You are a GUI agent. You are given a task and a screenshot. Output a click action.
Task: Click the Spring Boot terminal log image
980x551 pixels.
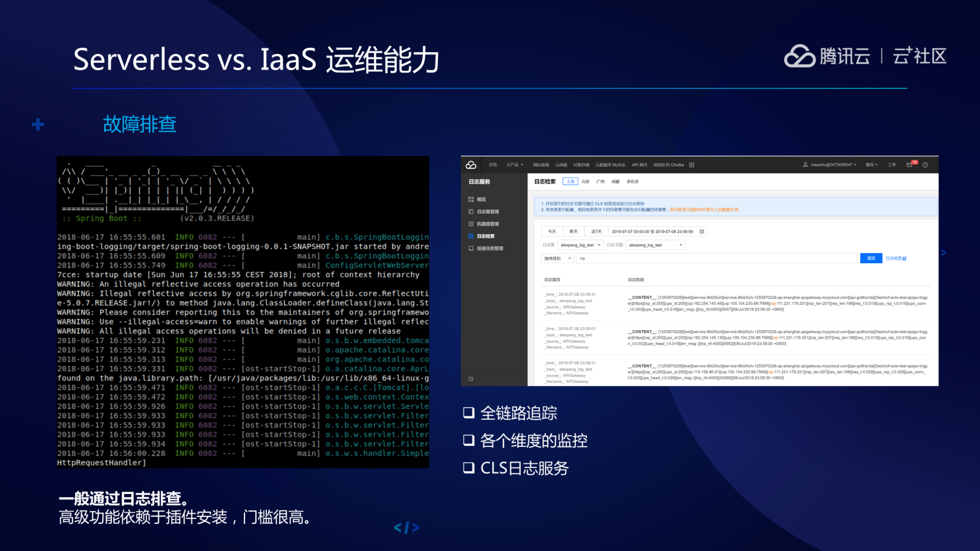click(x=243, y=312)
